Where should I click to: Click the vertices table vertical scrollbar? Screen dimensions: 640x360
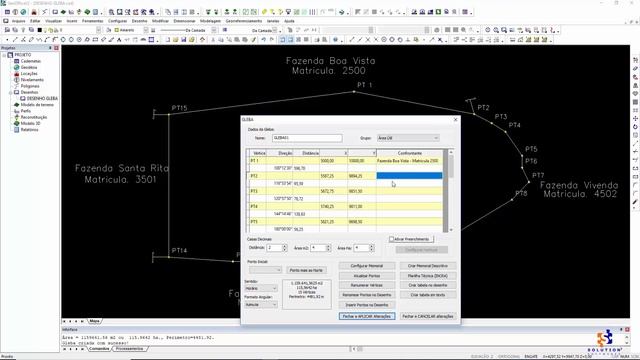(451, 191)
